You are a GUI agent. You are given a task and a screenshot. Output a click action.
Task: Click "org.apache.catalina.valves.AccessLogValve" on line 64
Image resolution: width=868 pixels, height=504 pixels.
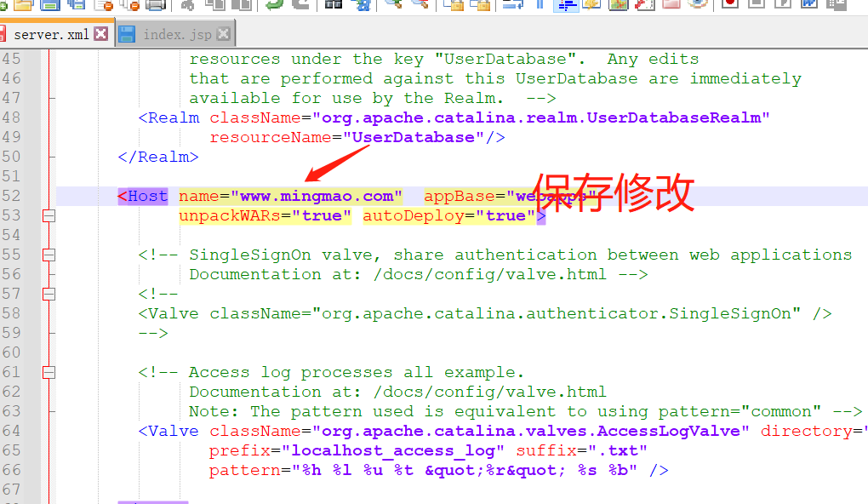[531, 431]
